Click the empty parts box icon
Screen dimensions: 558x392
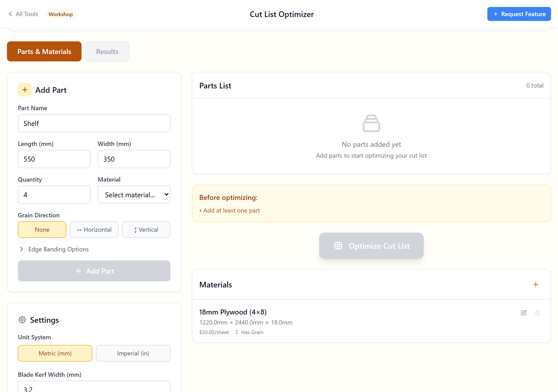tap(371, 123)
